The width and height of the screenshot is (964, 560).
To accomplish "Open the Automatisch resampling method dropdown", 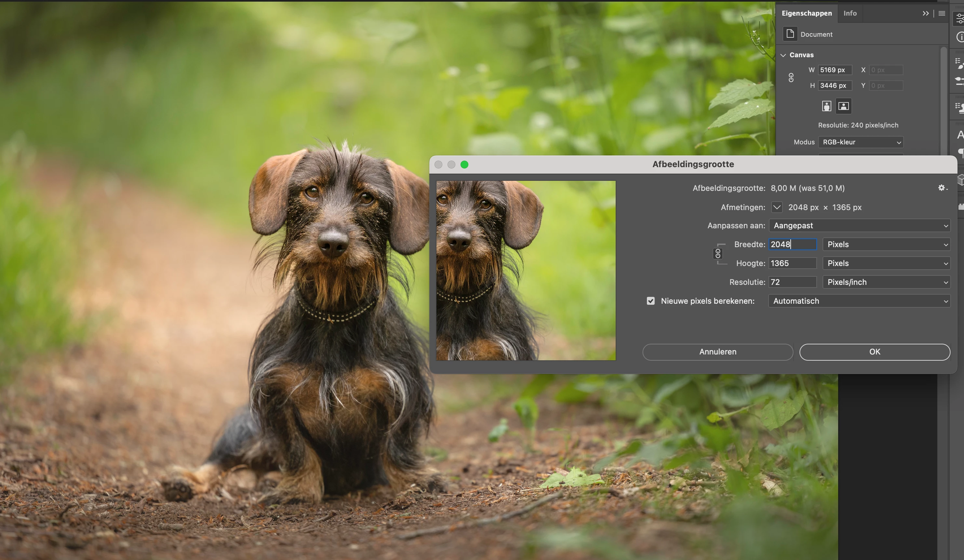I will pos(859,301).
